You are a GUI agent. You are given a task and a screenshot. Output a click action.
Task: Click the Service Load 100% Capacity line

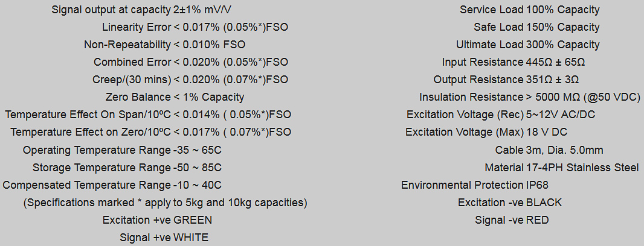click(530, 10)
